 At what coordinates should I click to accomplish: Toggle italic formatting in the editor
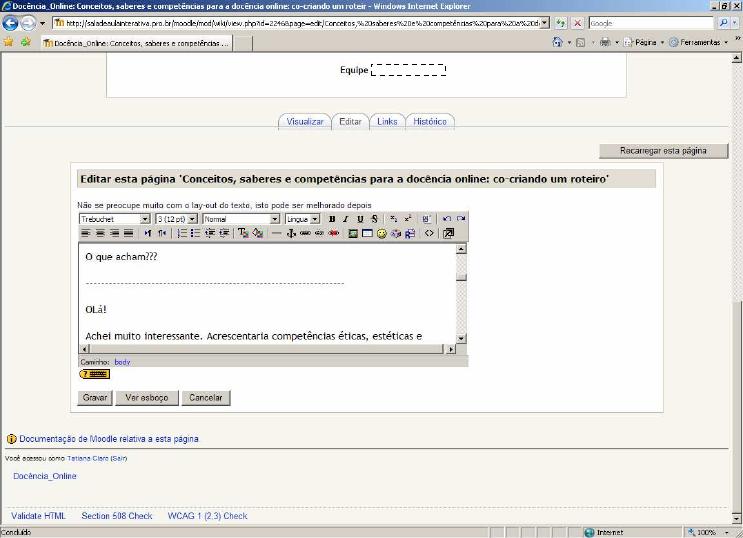(x=346, y=219)
